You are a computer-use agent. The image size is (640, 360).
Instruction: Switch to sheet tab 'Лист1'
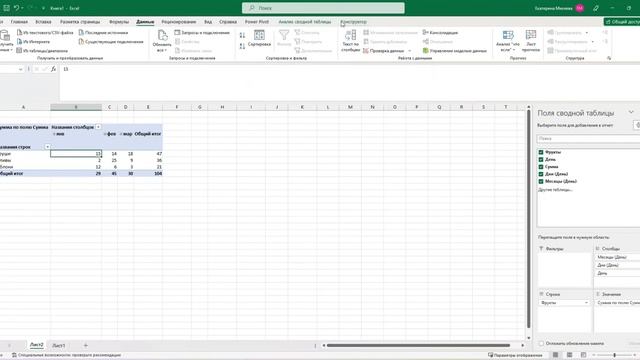point(59,345)
